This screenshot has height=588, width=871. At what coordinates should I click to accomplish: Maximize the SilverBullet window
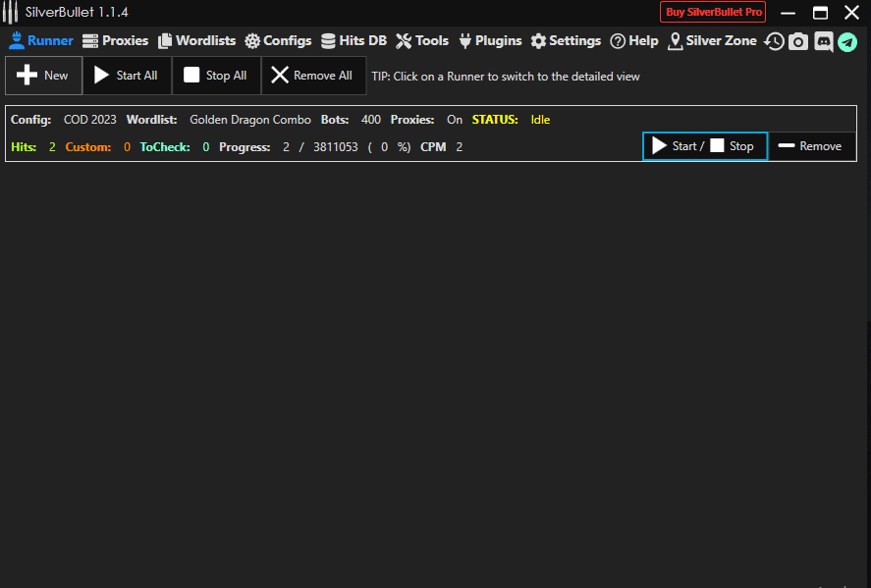tap(820, 12)
